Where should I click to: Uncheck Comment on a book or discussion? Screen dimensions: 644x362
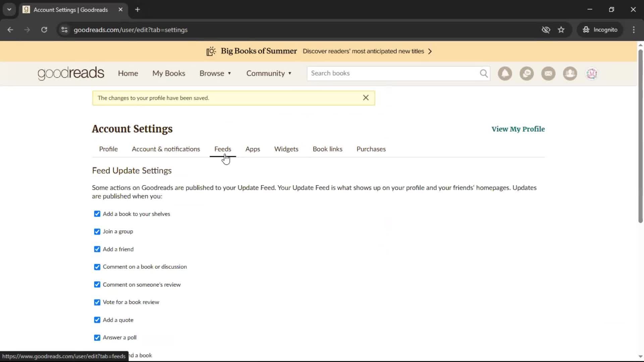(x=97, y=267)
